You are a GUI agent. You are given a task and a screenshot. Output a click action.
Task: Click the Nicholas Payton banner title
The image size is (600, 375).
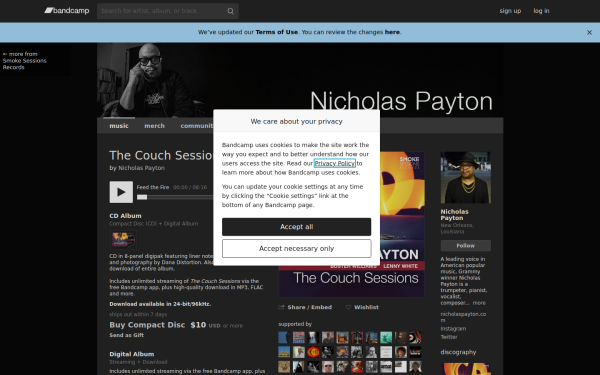pyautogui.click(x=401, y=102)
